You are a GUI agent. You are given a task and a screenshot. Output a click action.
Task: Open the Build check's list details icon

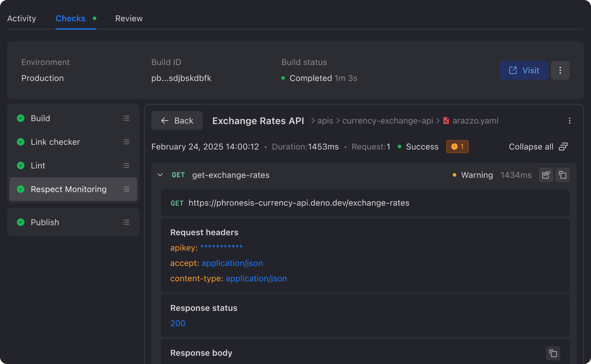(x=126, y=118)
